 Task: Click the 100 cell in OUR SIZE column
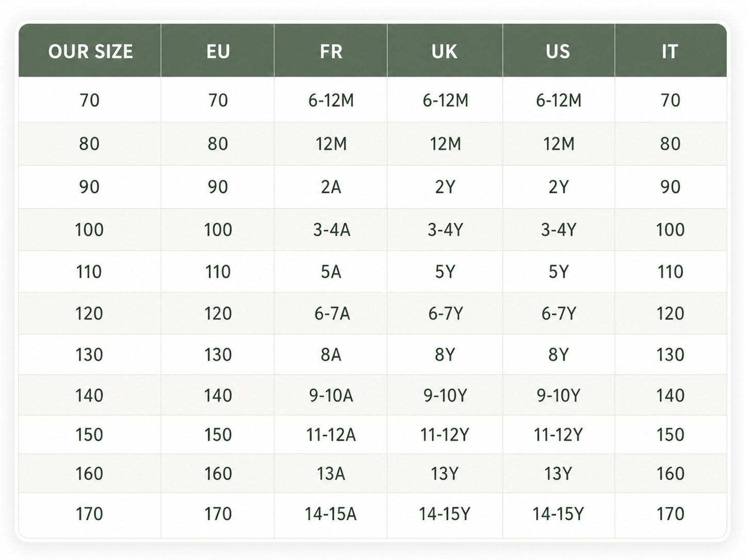point(89,229)
